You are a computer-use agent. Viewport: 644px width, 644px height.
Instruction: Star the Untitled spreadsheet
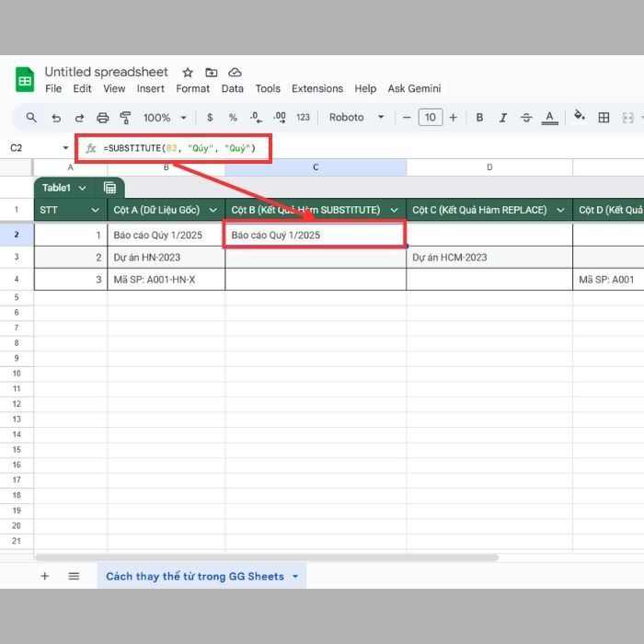[x=188, y=73]
